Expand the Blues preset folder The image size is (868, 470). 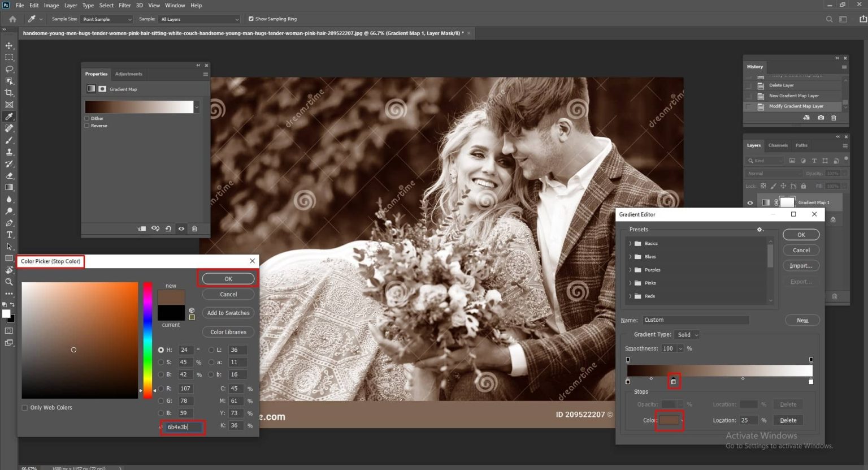click(631, 256)
